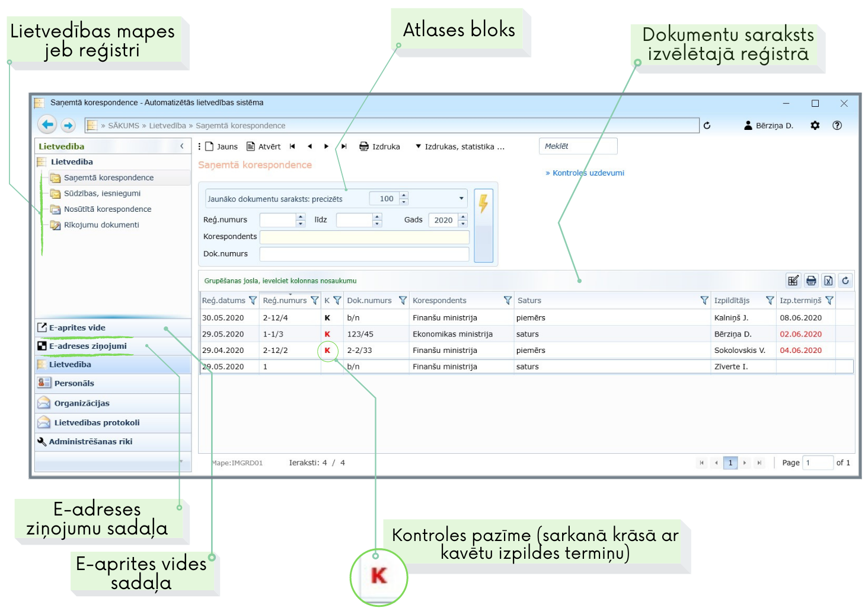
Task: Open the E-aprites vide section
Action: click(x=77, y=327)
